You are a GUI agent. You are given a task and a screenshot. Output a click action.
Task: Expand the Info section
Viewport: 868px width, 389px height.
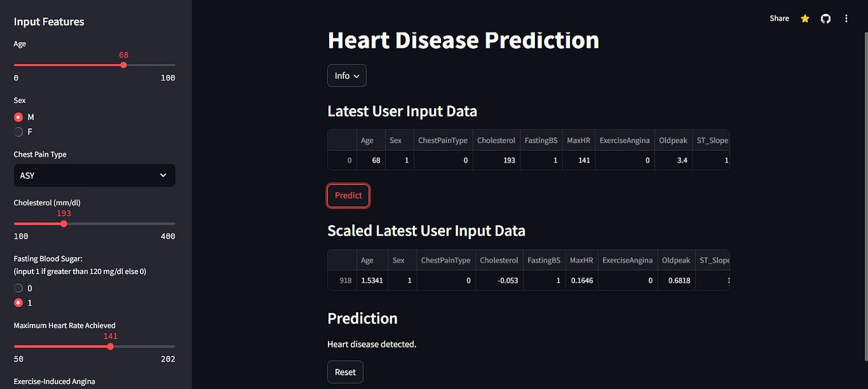(346, 75)
